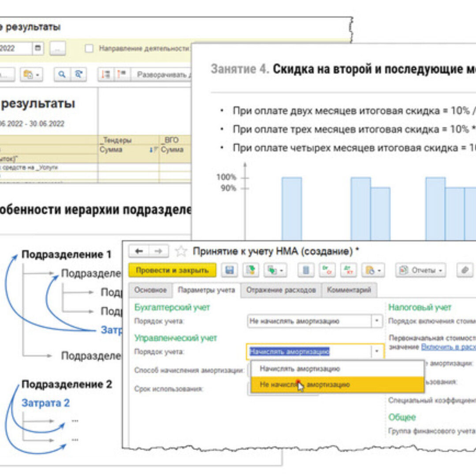
Task: Expand Бухгалтерский учет Порядок учета dropdown
Action: click(x=377, y=321)
